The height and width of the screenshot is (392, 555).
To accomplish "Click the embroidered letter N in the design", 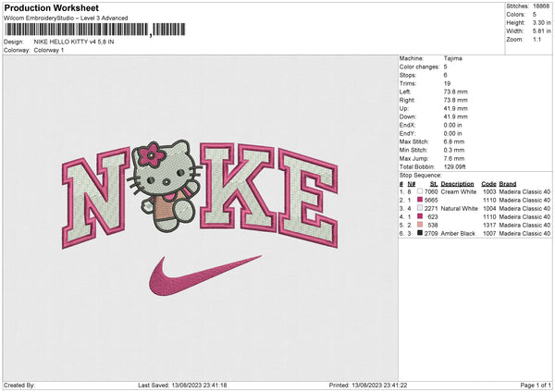I will [x=95, y=198].
